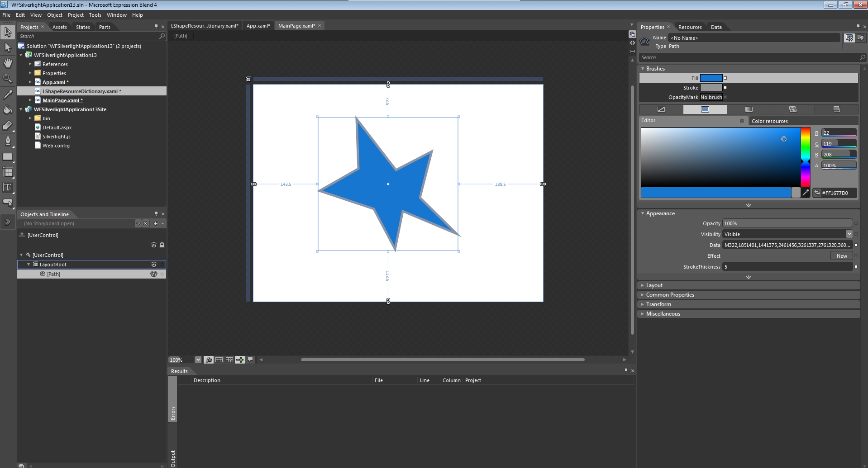This screenshot has width=868, height=468.
Task: Select the gradient brush button
Action: click(x=749, y=109)
